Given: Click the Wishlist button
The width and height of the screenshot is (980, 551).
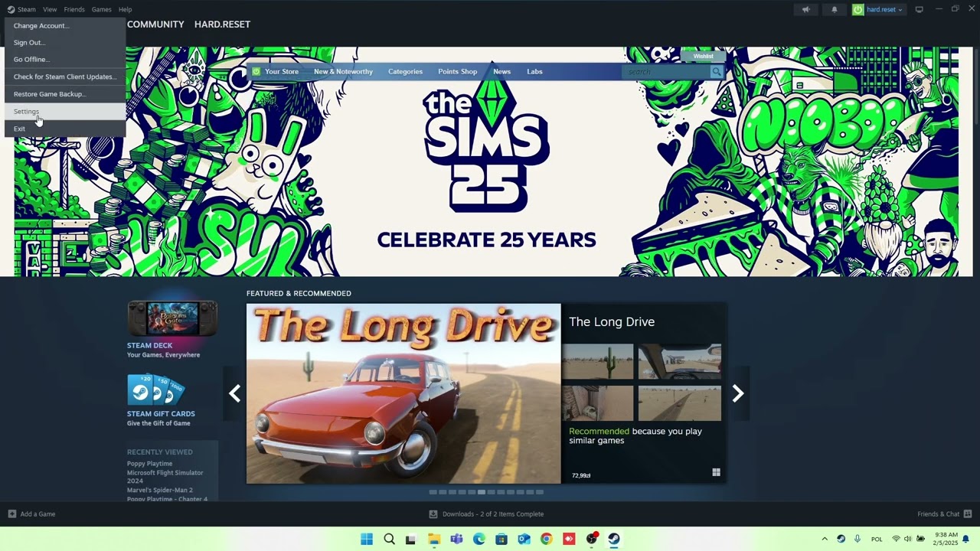Looking at the screenshot, I should tap(703, 56).
